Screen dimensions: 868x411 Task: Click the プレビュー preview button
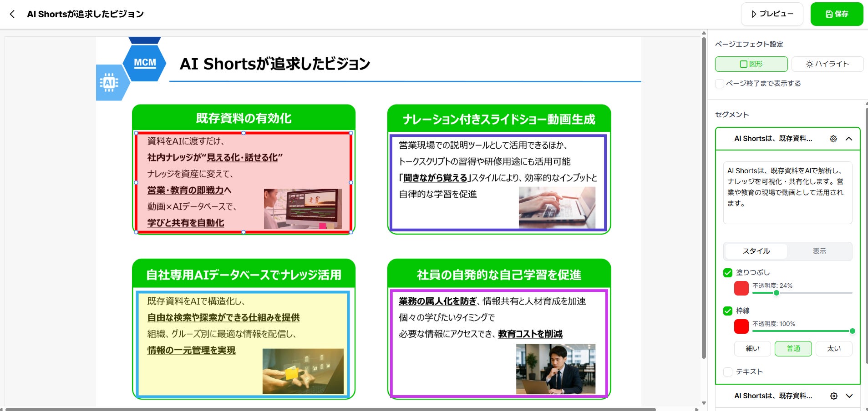[x=772, y=14]
